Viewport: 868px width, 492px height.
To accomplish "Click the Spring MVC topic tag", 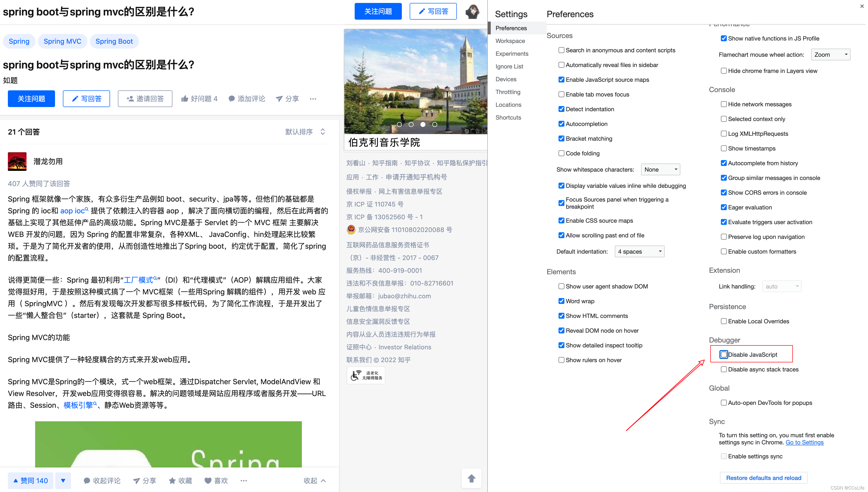I will [63, 41].
